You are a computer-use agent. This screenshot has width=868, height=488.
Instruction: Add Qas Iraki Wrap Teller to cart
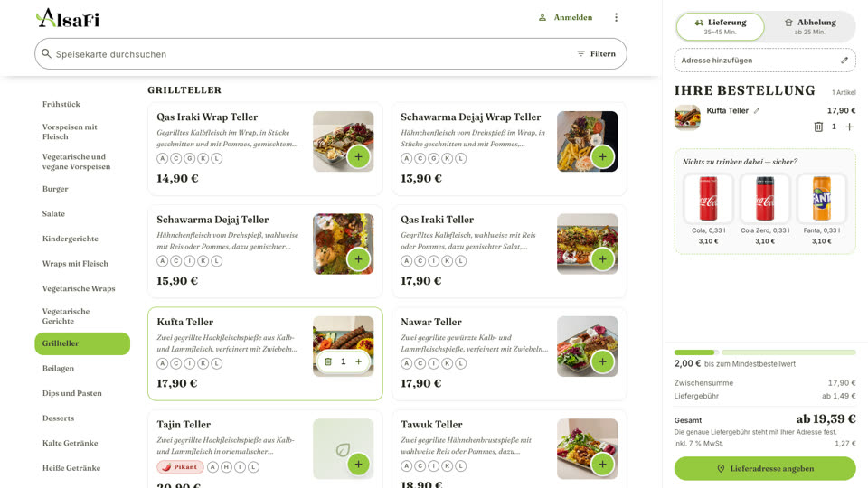358,157
